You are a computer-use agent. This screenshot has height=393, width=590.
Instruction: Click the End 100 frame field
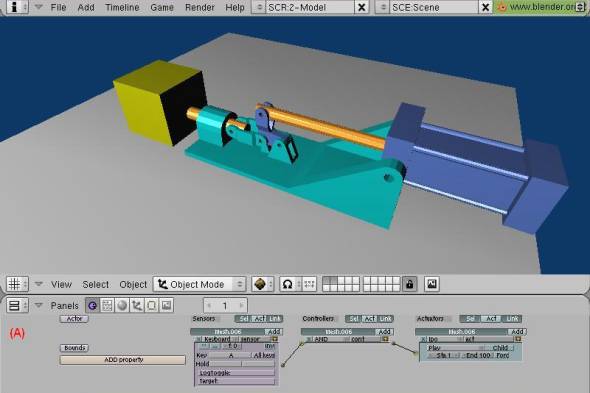pyautogui.click(x=477, y=355)
